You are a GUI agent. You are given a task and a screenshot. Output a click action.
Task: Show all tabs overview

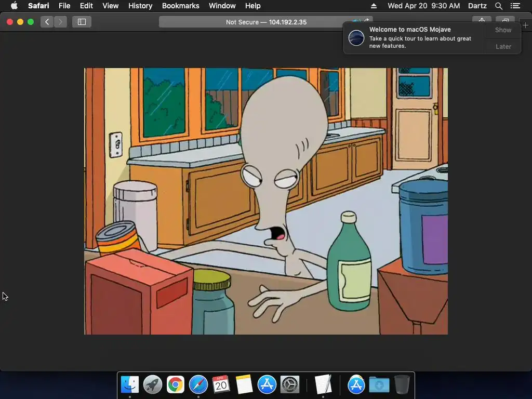click(505, 20)
